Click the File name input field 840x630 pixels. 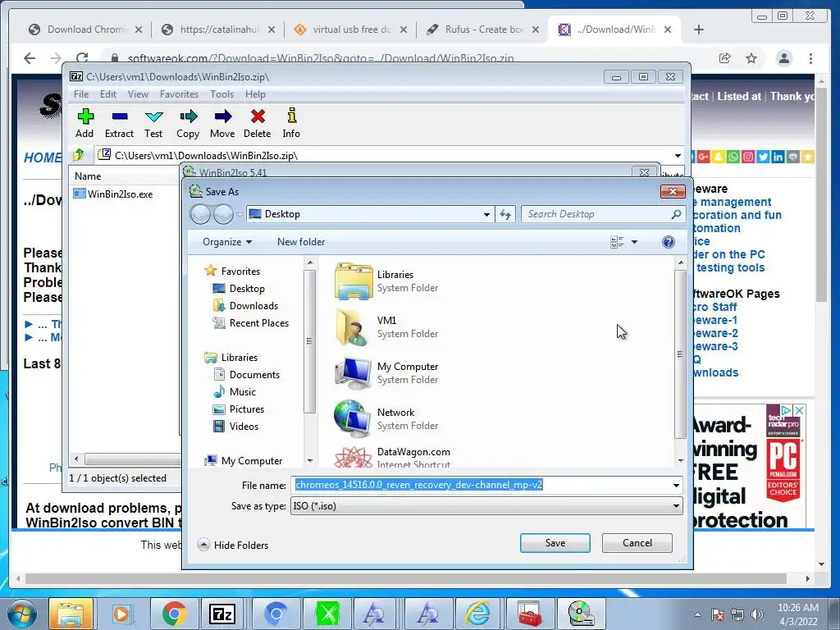[481, 486]
